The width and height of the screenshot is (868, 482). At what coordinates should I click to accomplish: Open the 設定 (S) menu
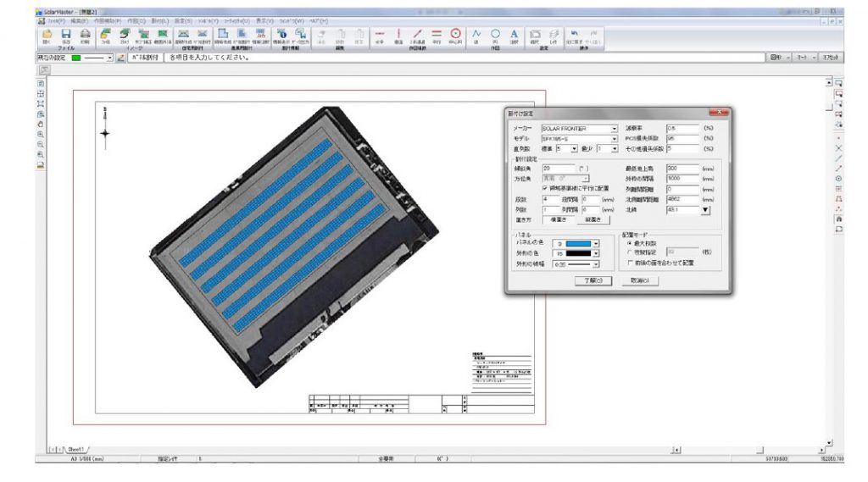183,21
